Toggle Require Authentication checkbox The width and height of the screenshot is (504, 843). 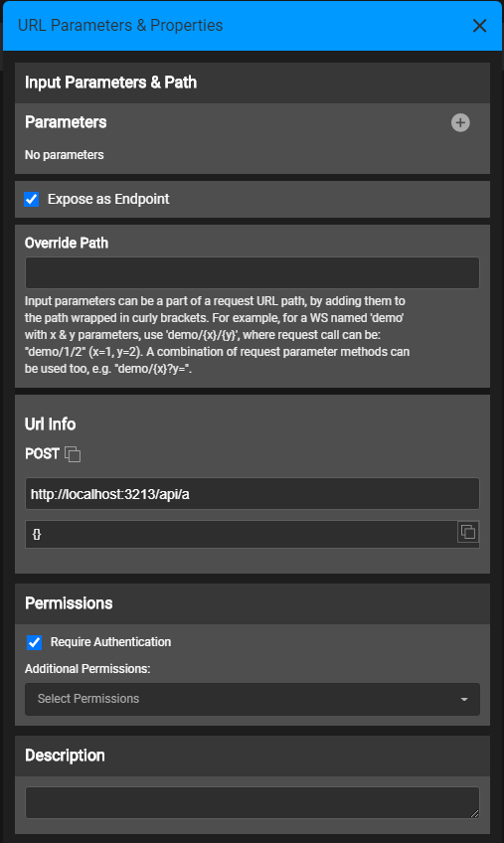click(34, 642)
